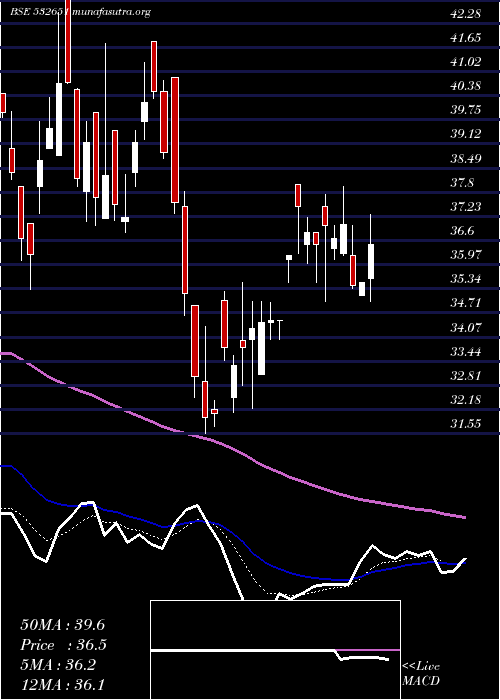Click the 42.28 price axis label

click(x=466, y=13)
